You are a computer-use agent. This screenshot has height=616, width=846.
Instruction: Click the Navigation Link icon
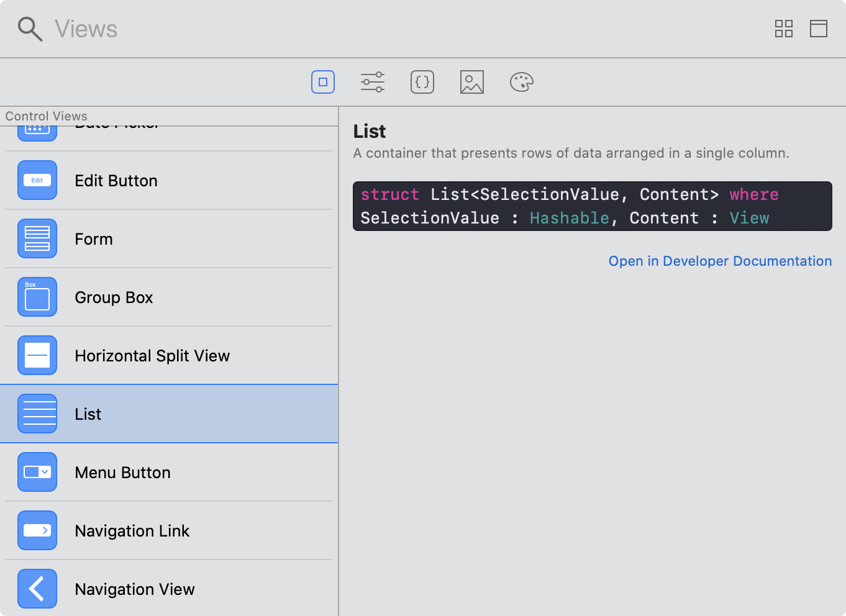(x=37, y=531)
